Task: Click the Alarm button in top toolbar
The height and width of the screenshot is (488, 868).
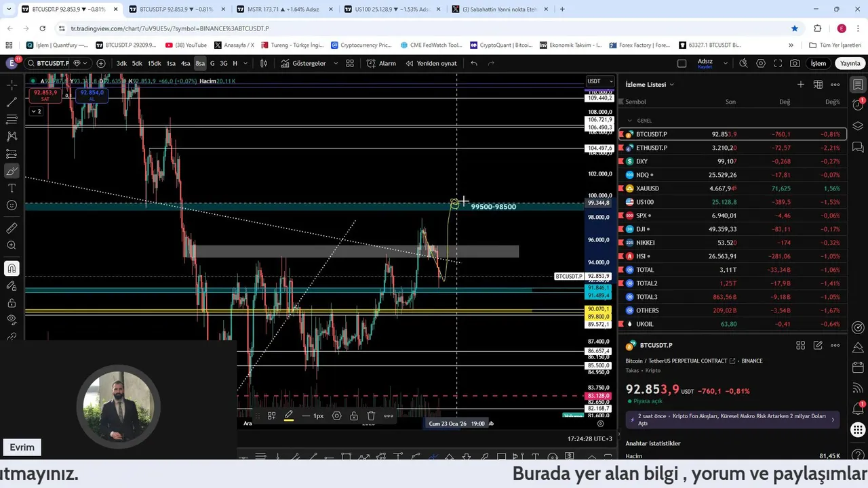Action: pyautogui.click(x=381, y=63)
